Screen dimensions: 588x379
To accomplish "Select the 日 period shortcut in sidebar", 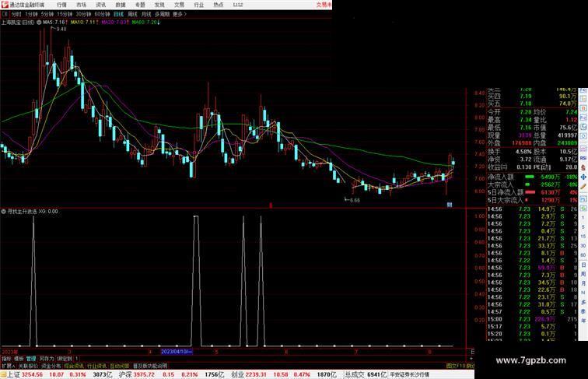I will click(x=583, y=265).
